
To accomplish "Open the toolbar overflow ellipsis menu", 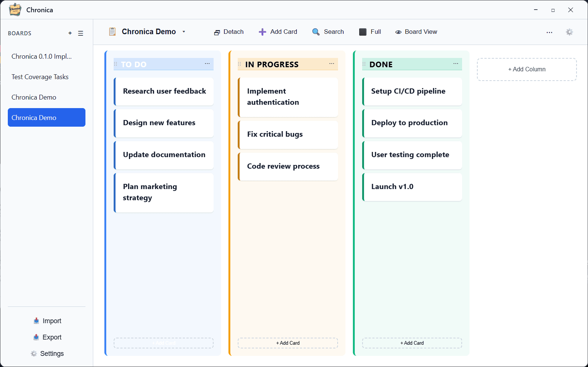I will coord(549,32).
